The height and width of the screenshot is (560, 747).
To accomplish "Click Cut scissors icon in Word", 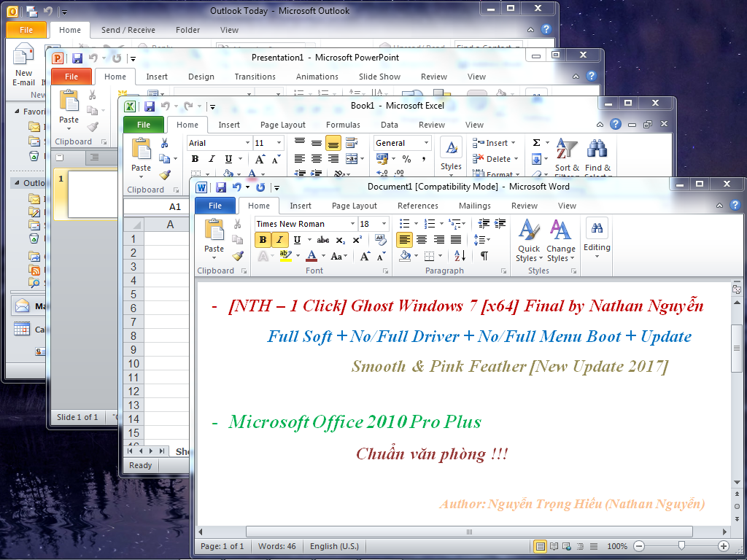I will (238, 224).
